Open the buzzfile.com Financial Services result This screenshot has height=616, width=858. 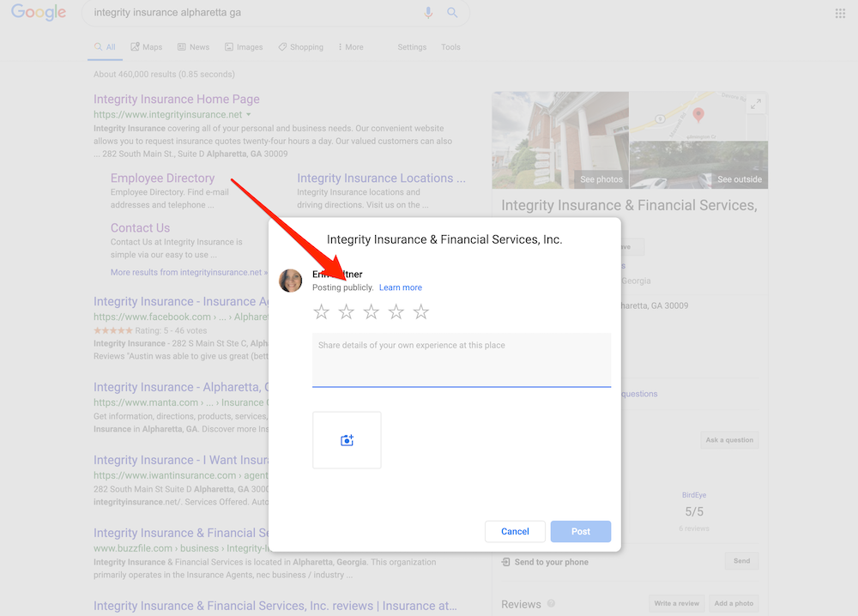point(181,533)
